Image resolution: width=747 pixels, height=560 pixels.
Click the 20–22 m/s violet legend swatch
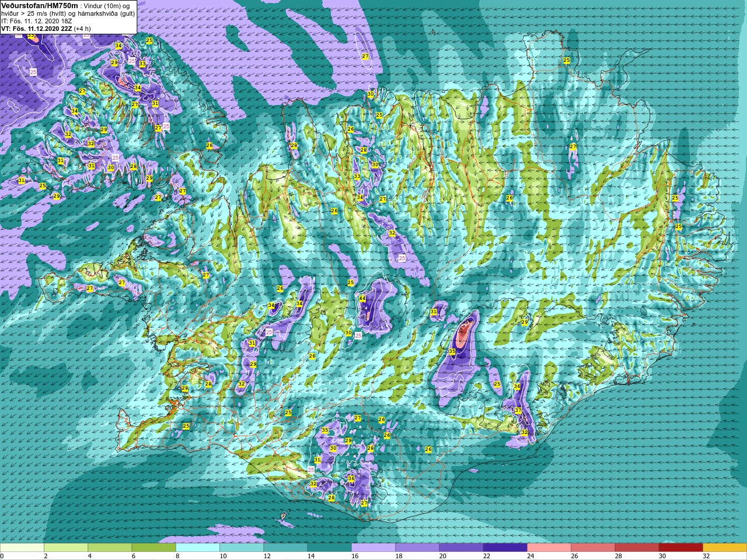[x=461, y=548]
